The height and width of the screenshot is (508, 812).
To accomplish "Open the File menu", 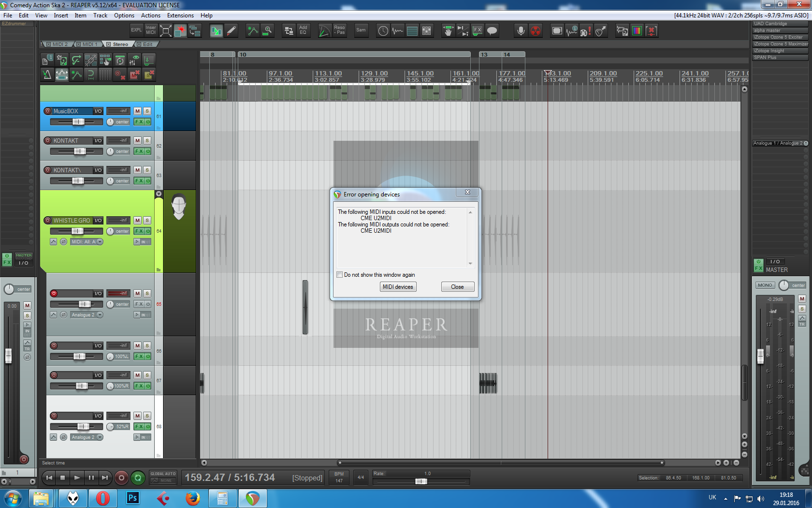I will click(8, 15).
